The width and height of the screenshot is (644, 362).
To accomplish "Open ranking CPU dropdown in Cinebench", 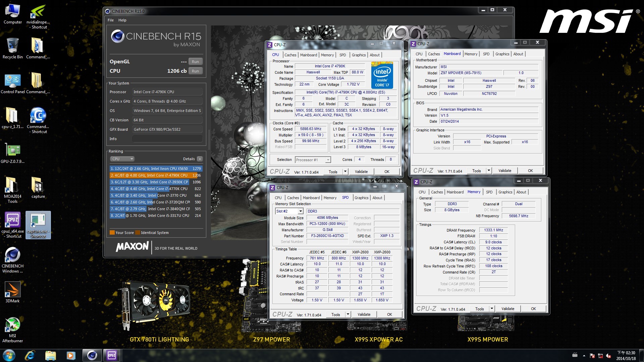I will click(x=122, y=159).
